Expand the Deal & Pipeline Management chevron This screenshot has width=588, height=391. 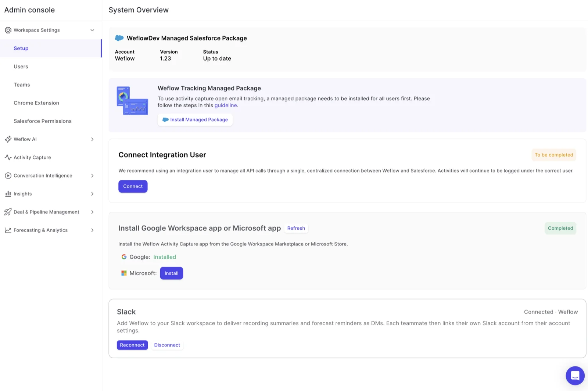pyautogui.click(x=92, y=212)
